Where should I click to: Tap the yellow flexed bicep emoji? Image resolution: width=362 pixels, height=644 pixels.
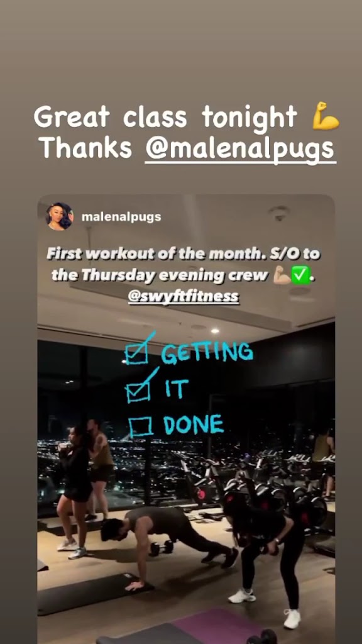(326, 116)
